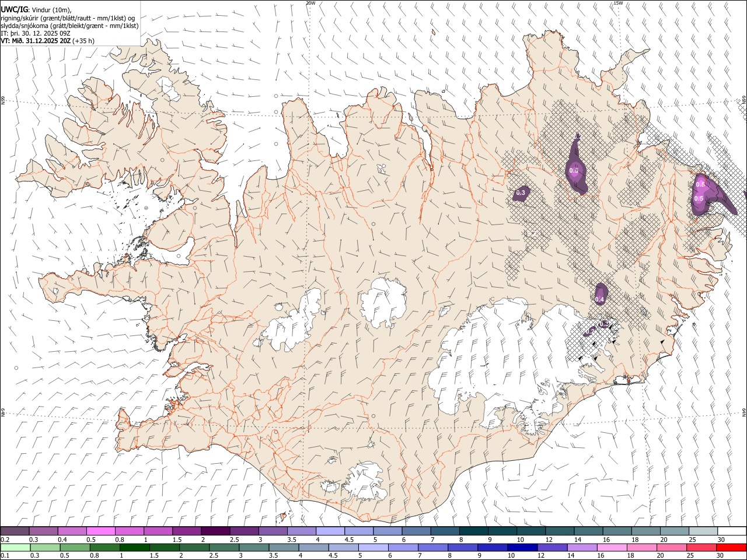This screenshot has width=747, height=560.
Task: Click the '64N' latitude label on the right edge
Action: (744, 412)
